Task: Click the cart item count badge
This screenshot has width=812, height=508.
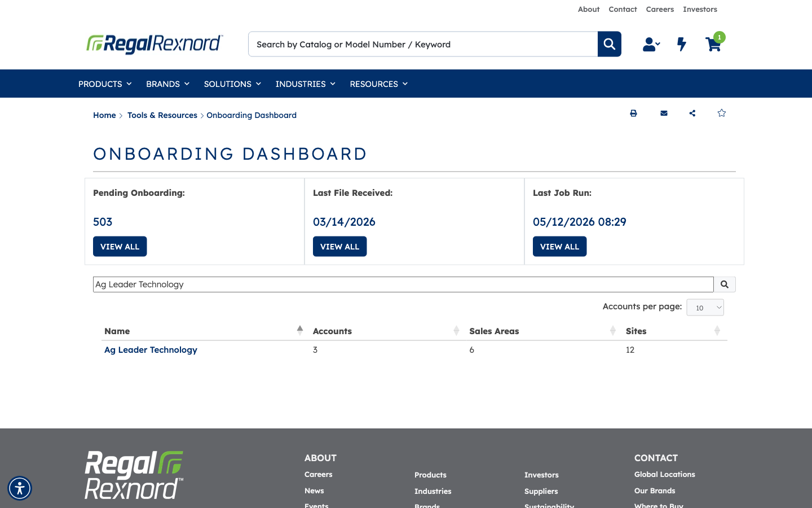Action: coord(720,37)
